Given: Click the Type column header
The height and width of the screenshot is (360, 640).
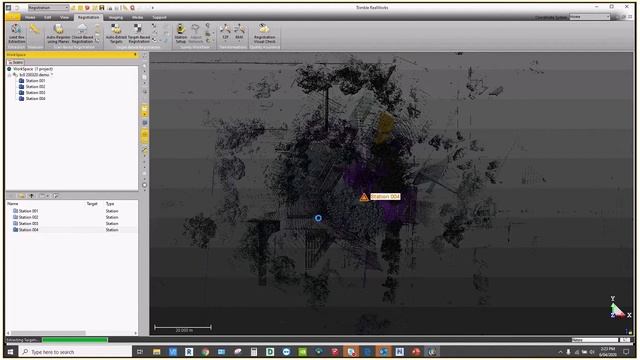Looking at the screenshot, I should coord(110,204).
